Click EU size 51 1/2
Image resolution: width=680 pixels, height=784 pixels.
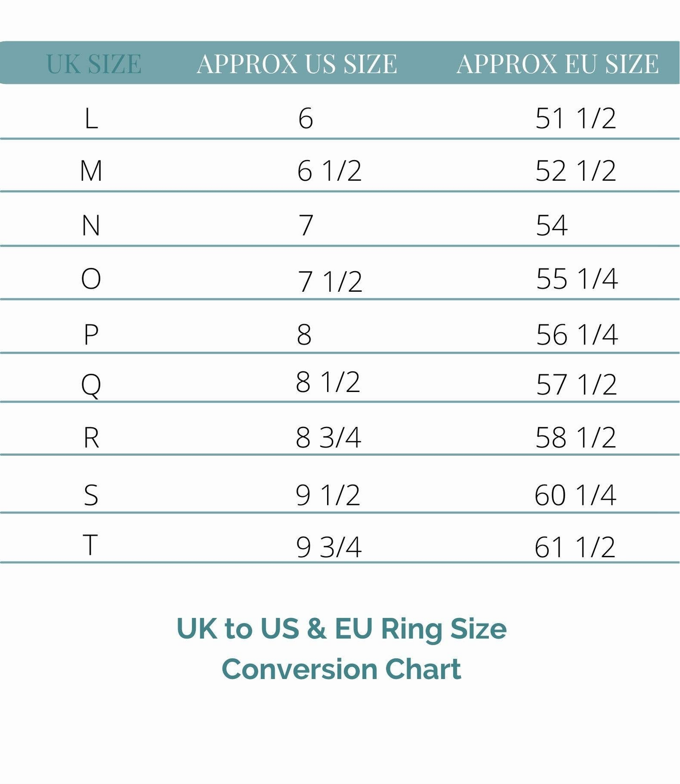tap(575, 118)
